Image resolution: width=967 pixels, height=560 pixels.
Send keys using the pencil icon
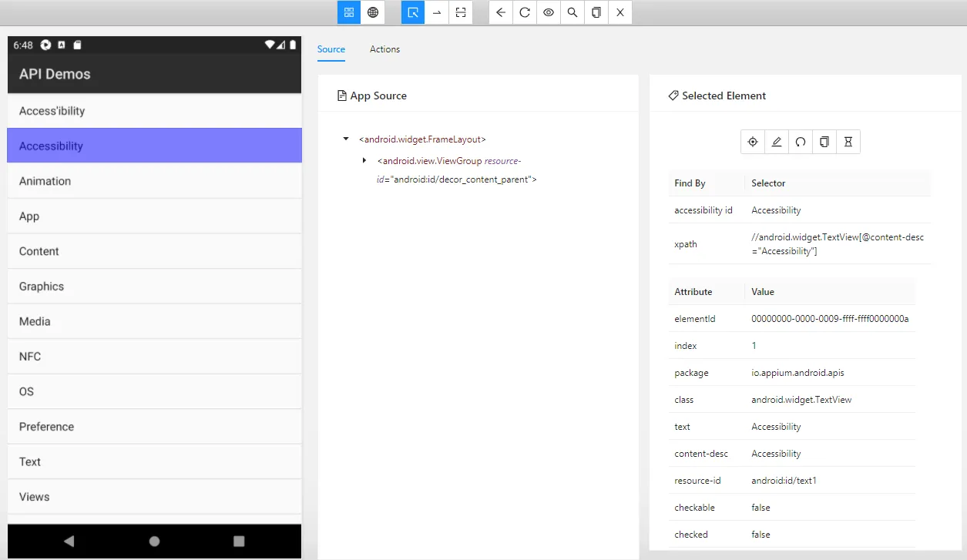pyautogui.click(x=777, y=142)
